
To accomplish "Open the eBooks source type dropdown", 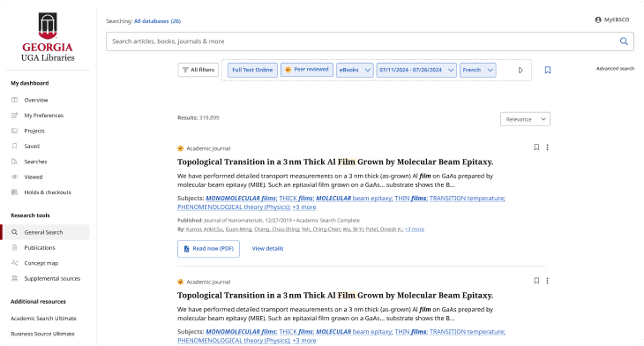I will (355, 70).
